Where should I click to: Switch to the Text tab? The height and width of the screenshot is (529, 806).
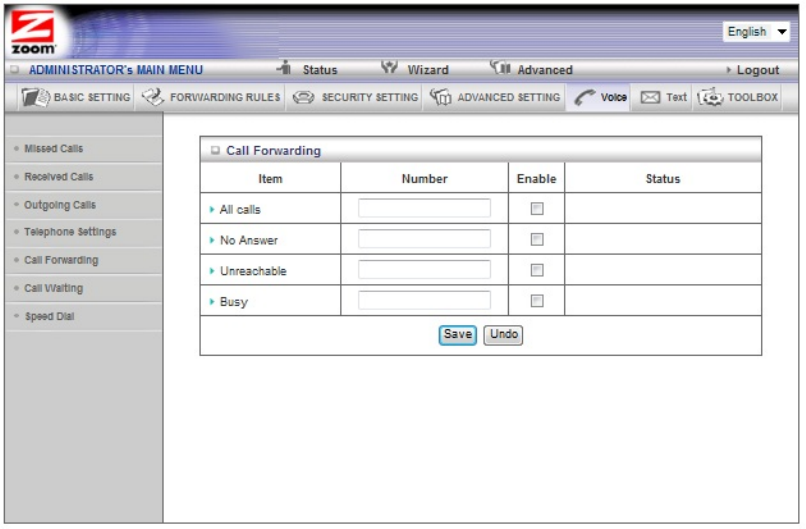663,97
